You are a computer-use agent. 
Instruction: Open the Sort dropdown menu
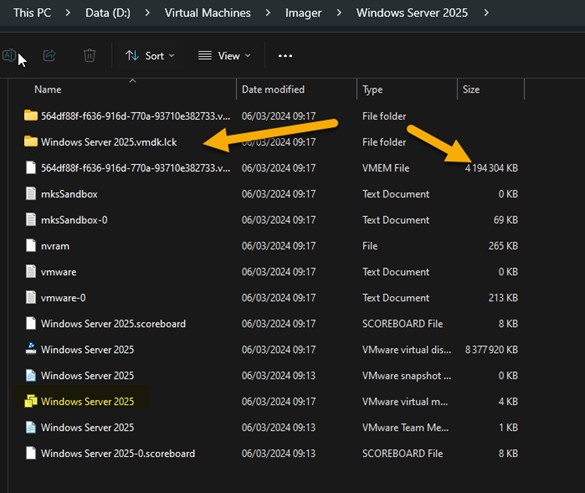click(150, 56)
